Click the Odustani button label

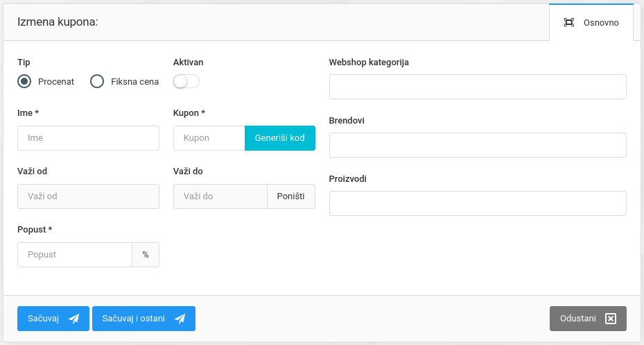[x=578, y=319]
